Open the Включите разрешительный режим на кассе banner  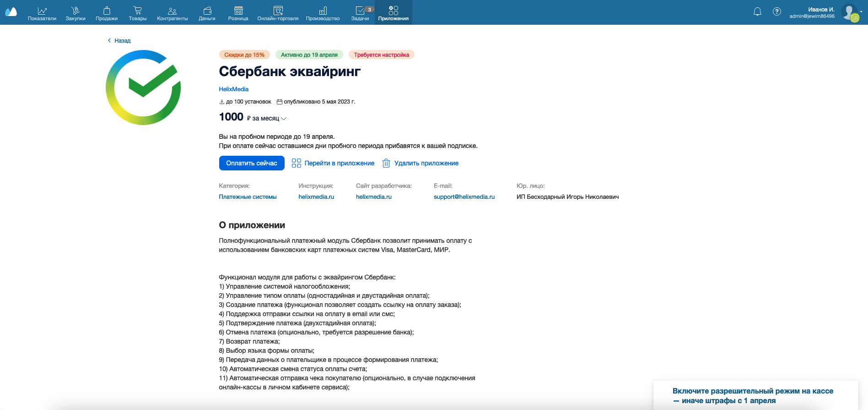point(755,395)
